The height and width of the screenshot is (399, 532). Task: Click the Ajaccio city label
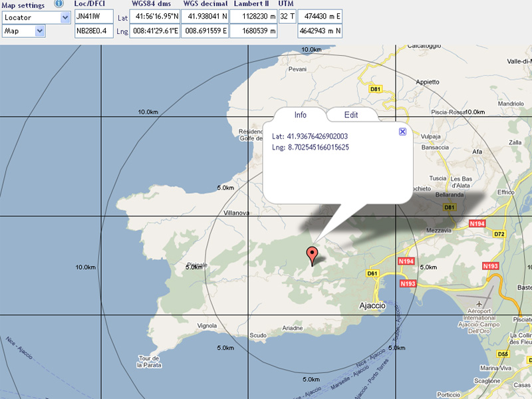372,306
